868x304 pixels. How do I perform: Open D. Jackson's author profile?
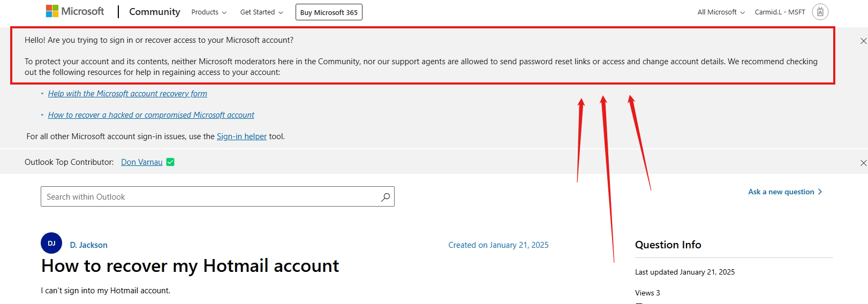[x=89, y=245]
